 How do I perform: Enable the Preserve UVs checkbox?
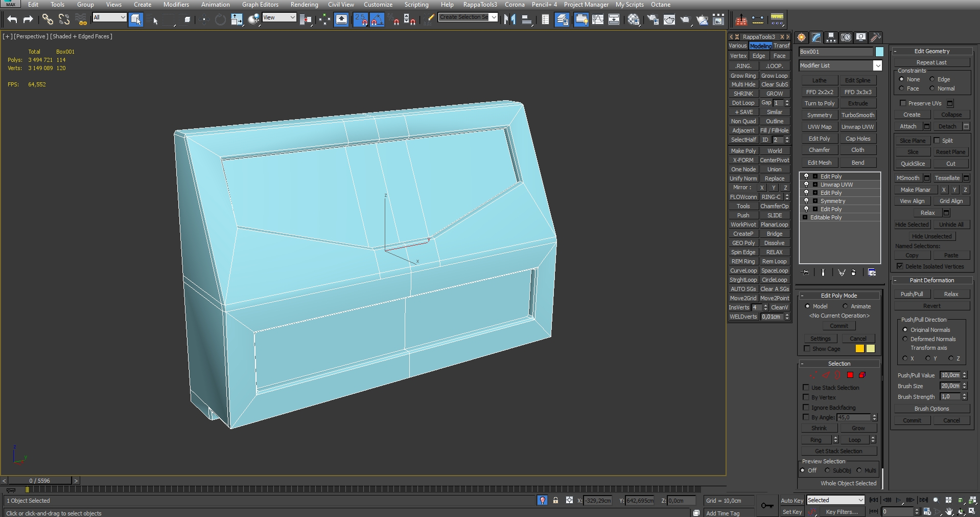click(903, 103)
